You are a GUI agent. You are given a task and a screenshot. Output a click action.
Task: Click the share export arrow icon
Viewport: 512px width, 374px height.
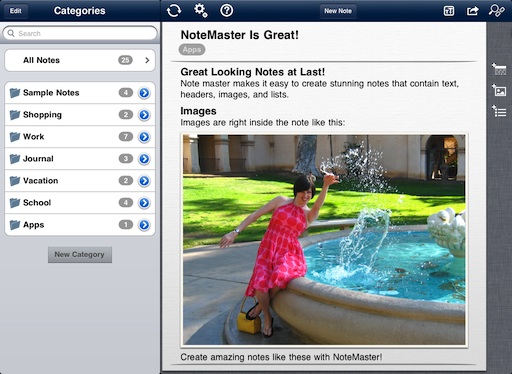(x=472, y=11)
